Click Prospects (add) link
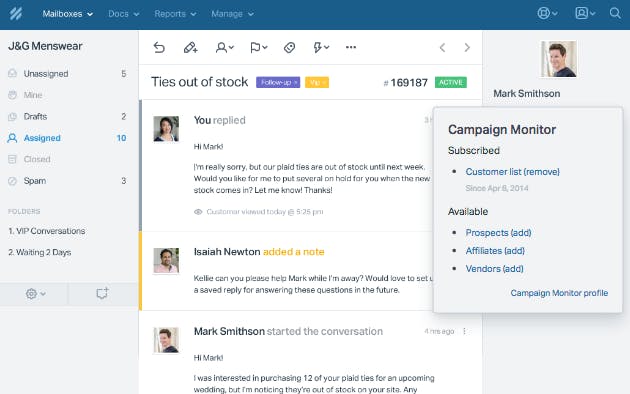 click(498, 233)
